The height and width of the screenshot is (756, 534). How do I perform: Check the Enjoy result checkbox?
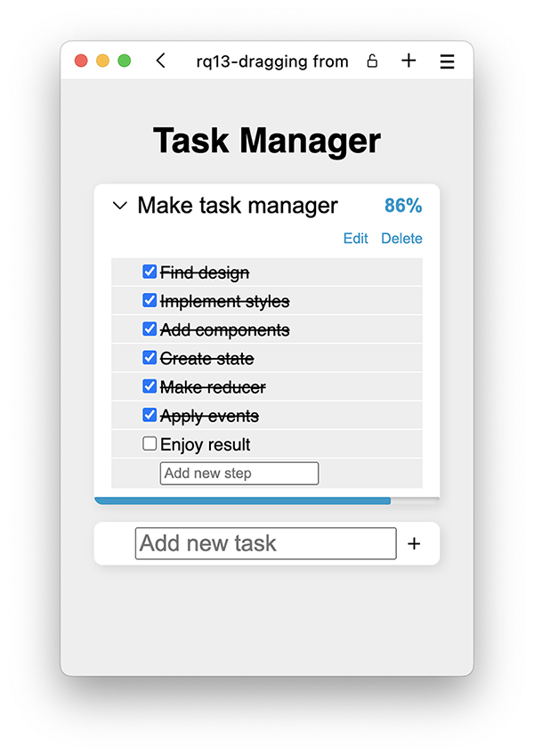point(150,443)
